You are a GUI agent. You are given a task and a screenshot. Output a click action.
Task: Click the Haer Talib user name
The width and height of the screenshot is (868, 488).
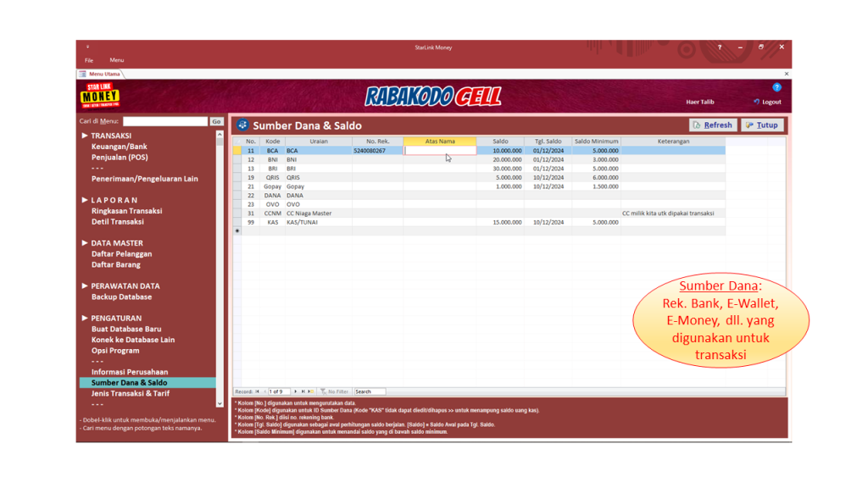[x=699, y=102]
